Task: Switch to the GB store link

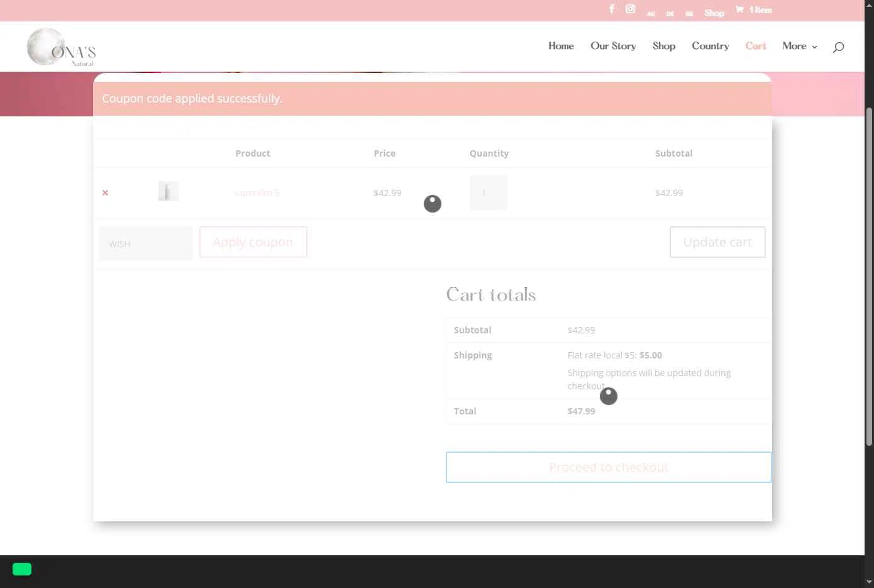Action: pyautogui.click(x=689, y=14)
